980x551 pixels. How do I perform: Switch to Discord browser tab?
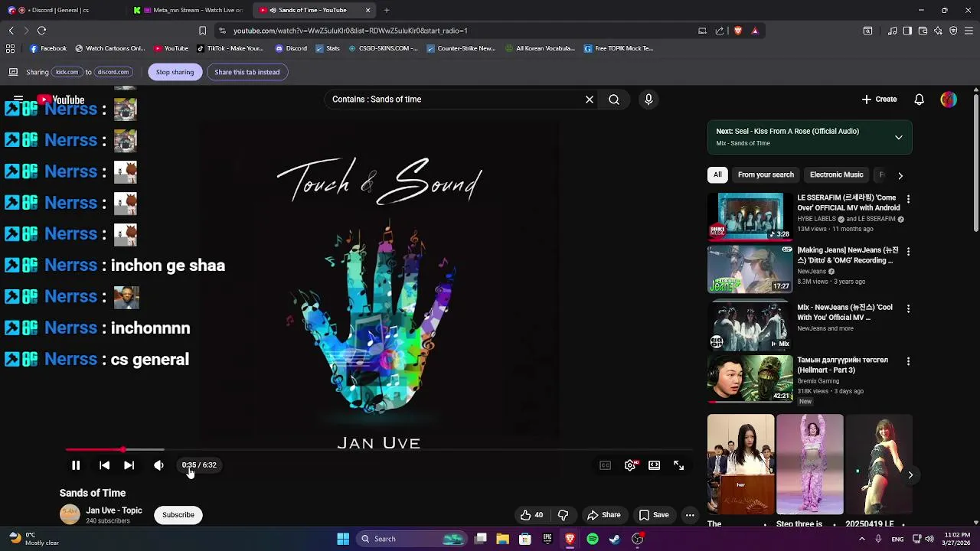[x=63, y=10]
